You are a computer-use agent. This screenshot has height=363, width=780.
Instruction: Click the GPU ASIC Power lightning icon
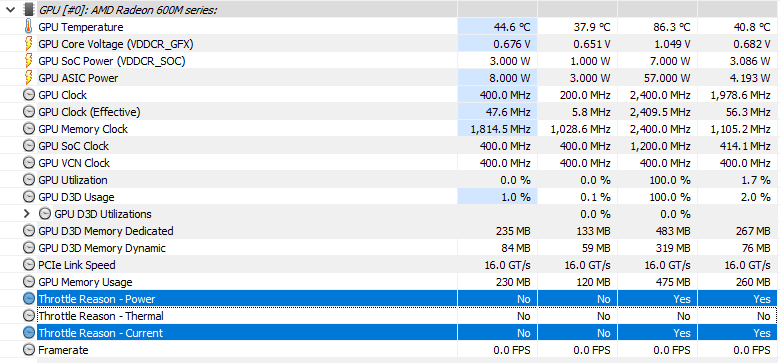29,78
